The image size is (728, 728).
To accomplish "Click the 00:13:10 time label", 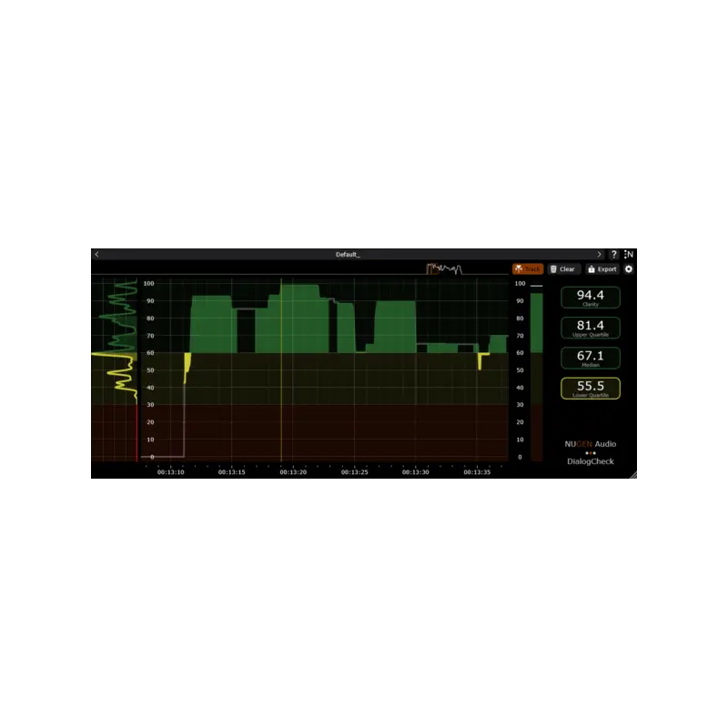I will (x=170, y=472).
